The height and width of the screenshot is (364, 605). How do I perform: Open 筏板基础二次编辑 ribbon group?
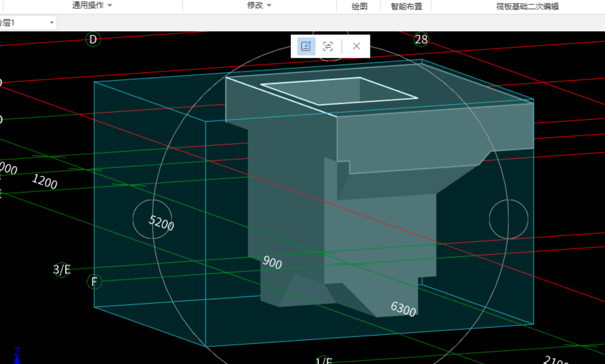(x=527, y=6)
